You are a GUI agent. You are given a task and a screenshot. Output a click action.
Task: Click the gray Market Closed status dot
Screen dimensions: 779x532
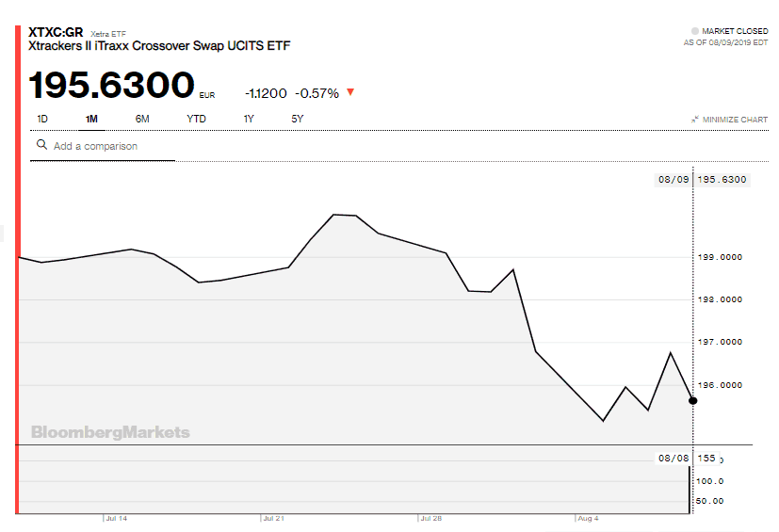695,31
